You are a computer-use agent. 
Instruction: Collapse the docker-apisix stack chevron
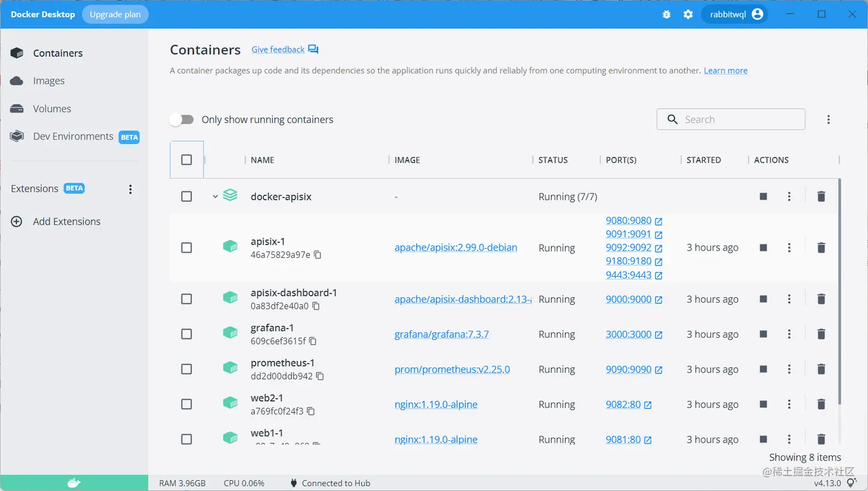pyautogui.click(x=215, y=196)
